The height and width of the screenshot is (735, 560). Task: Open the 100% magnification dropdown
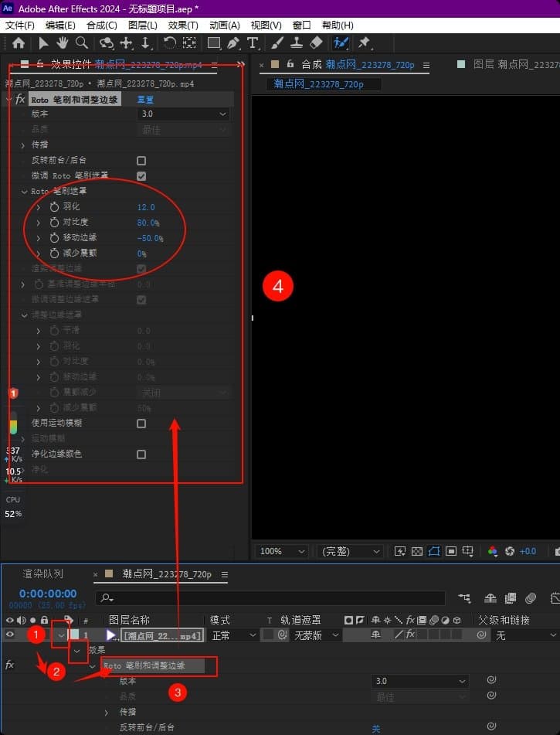click(x=282, y=551)
